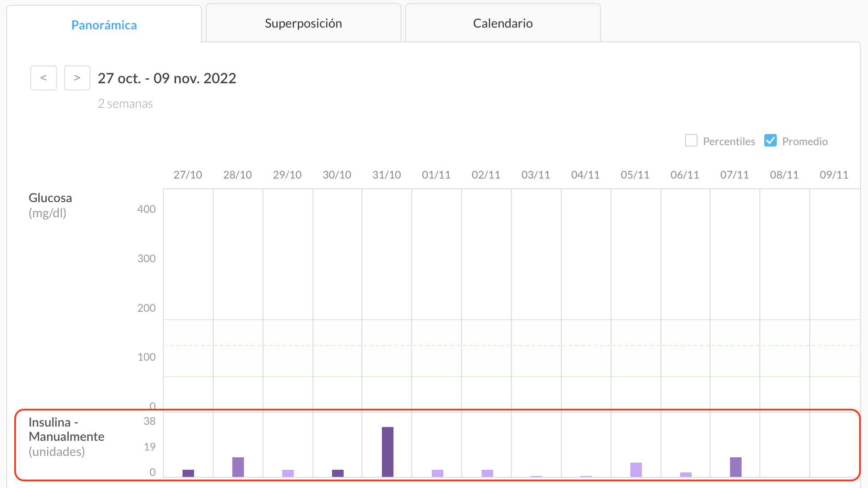Screen dimensions: 868x488
Task: Select the 03/11 date column header
Action: click(536, 175)
